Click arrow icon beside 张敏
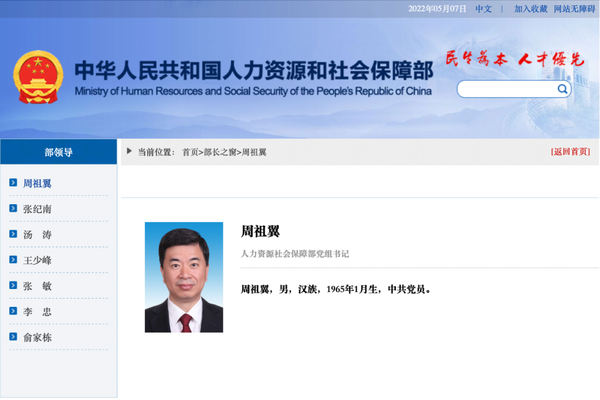600x400 pixels. click(x=13, y=285)
